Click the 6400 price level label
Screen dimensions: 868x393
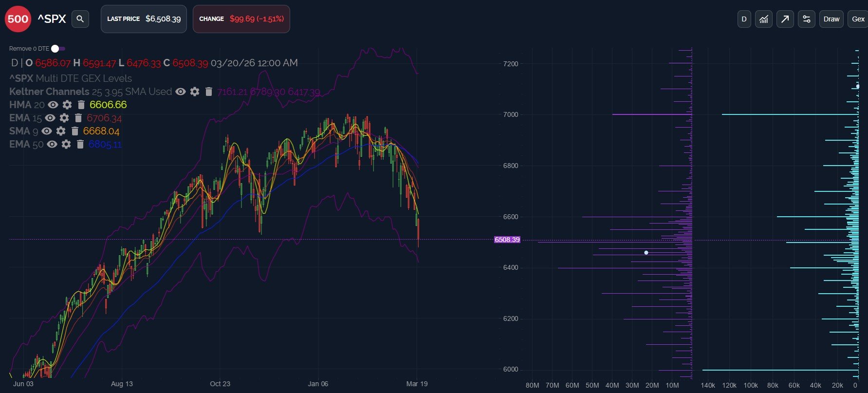511,267
